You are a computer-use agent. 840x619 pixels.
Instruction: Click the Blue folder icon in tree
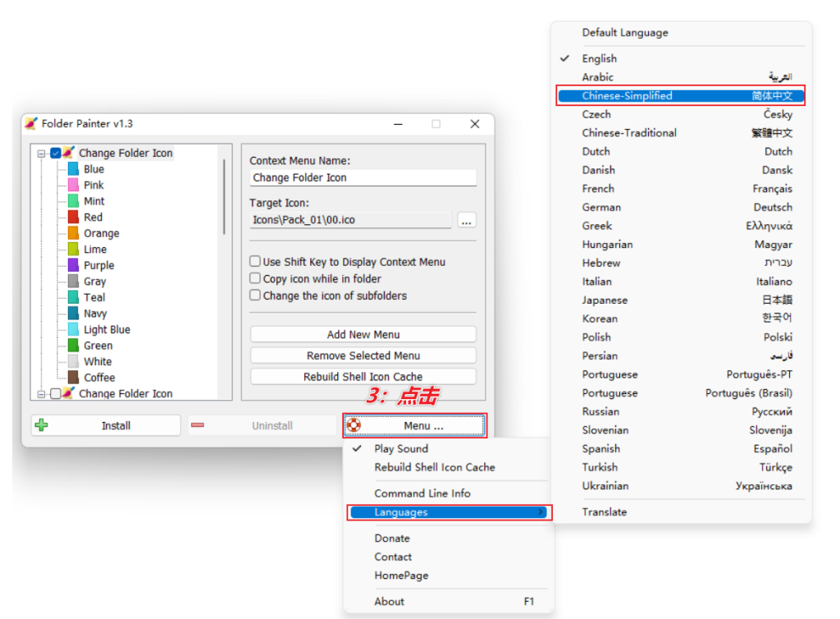coord(73,169)
